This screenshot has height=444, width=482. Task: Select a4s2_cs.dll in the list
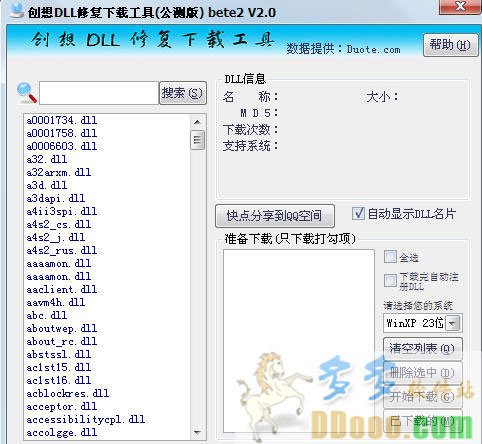tap(59, 224)
